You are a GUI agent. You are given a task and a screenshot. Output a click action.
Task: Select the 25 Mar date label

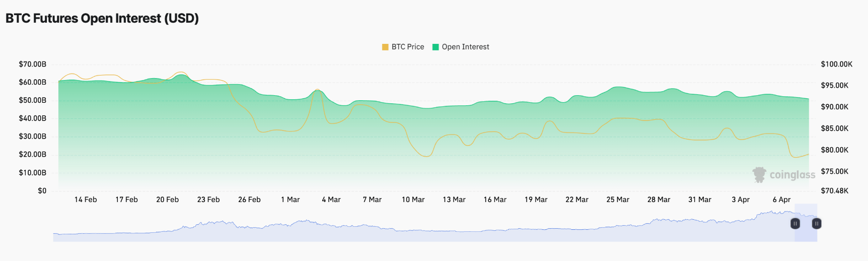[x=618, y=200]
